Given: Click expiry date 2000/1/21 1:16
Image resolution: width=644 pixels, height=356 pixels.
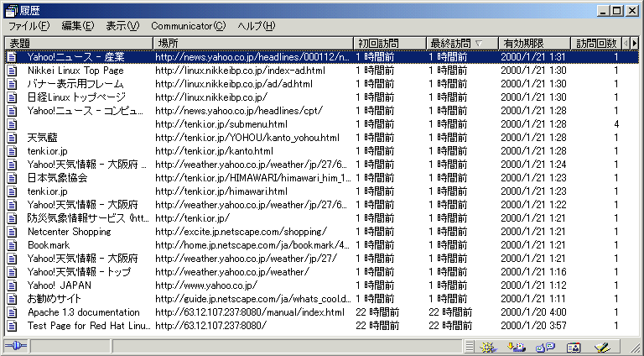Looking at the screenshot, I should click(x=533, y=272).
